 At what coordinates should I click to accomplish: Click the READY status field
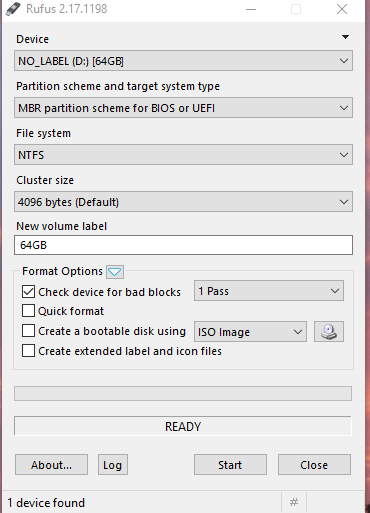(183, 426)
